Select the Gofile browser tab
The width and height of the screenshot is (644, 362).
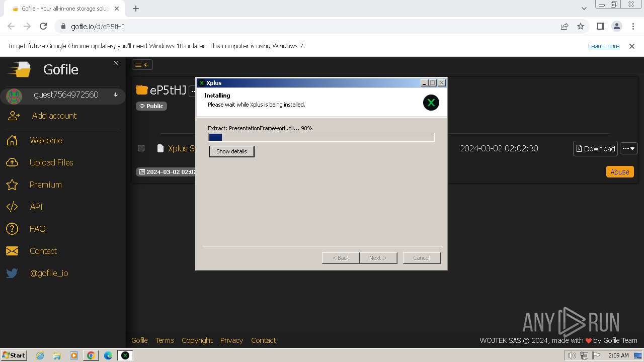[x=65, y=9]
